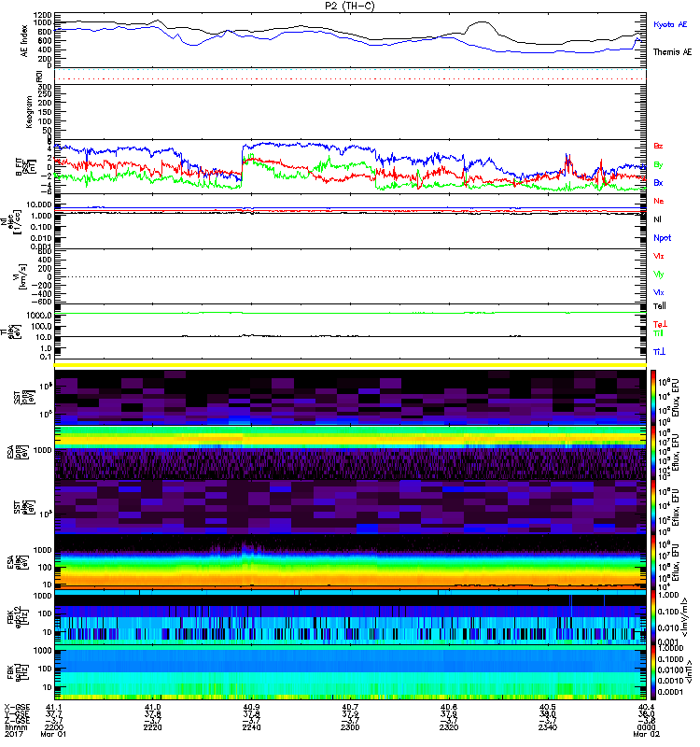Image resolution: width=700 pixels, height=747 pixels.
Task: Select the black 'Ni' density legend label
Action: pos(657,219)
